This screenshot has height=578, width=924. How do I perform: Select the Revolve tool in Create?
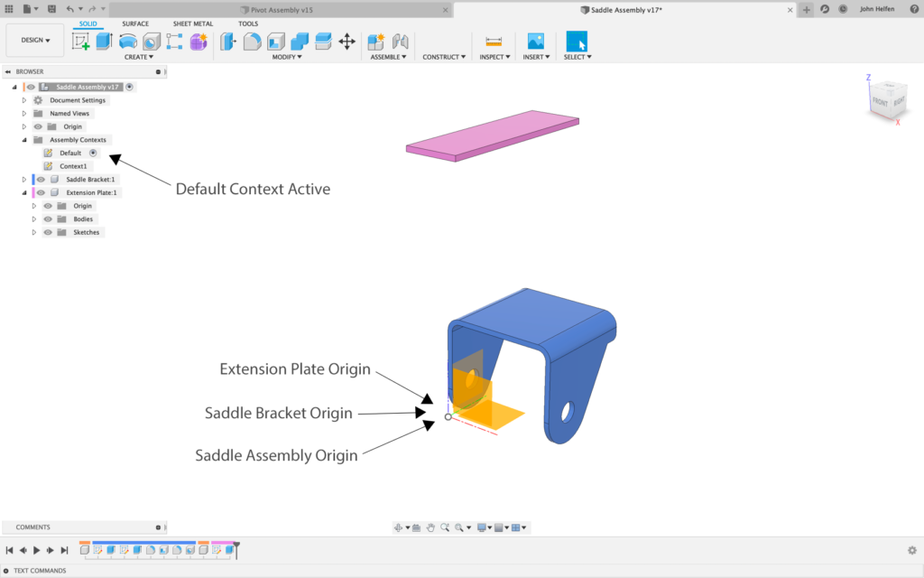(x=127, y=42)
